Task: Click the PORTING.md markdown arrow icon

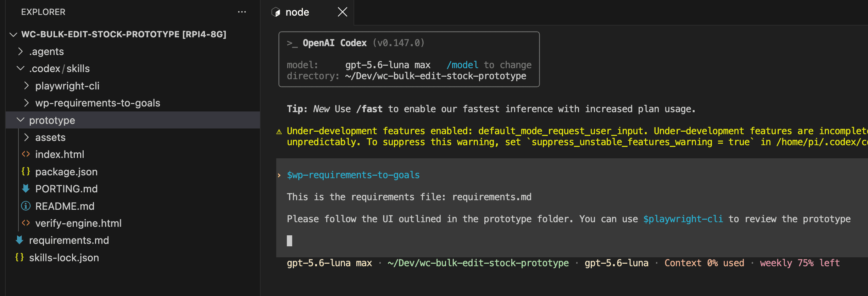Action: pyautogui.click(x=26, y=188)
